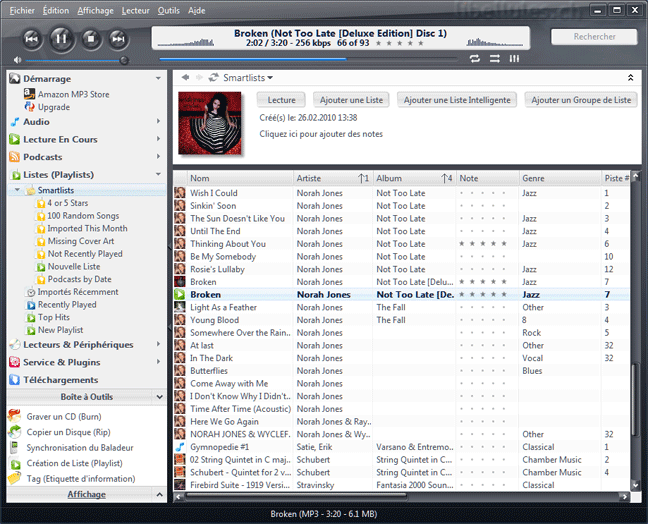648x524 pixels.
Task: Click Copier un Disque (Rip) tool
Action: tap(68, 432)
